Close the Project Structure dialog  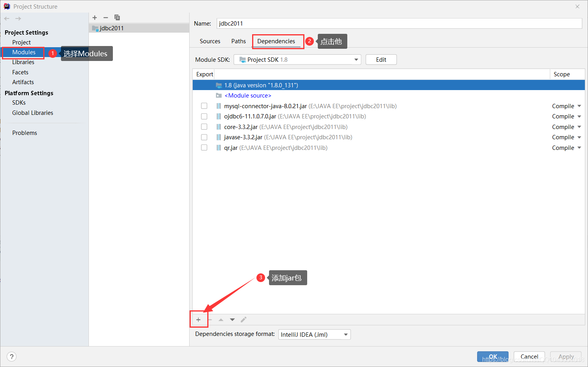(x=577, y=6)
